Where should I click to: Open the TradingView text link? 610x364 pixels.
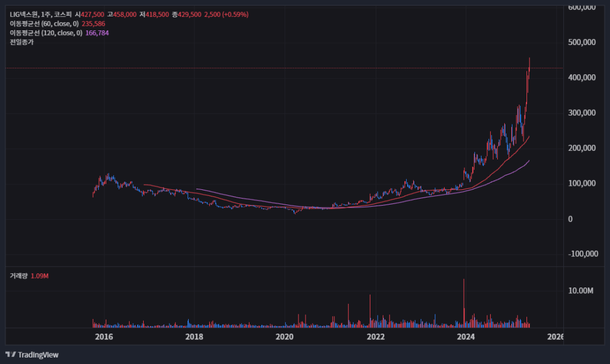[x=38, y=355]
